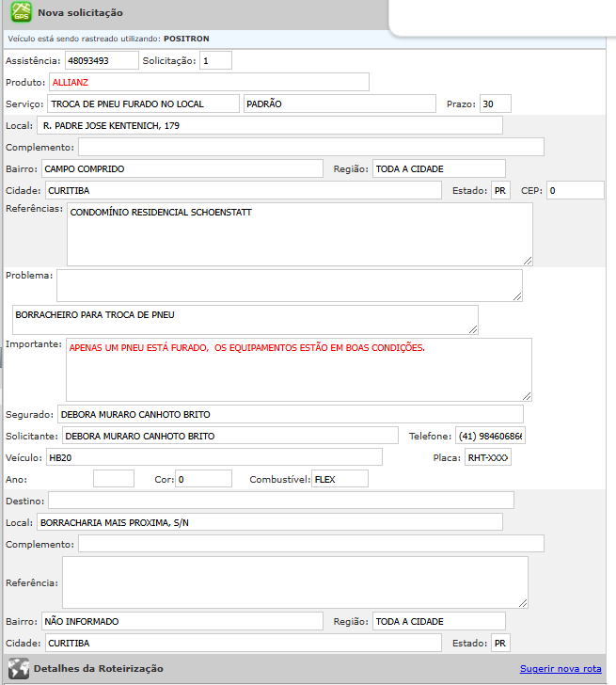Select the Bairro field showing NÃO INFORMADO
Viewport: 616px width, 685px height.
pyautogui.click(x=182, y=621)
